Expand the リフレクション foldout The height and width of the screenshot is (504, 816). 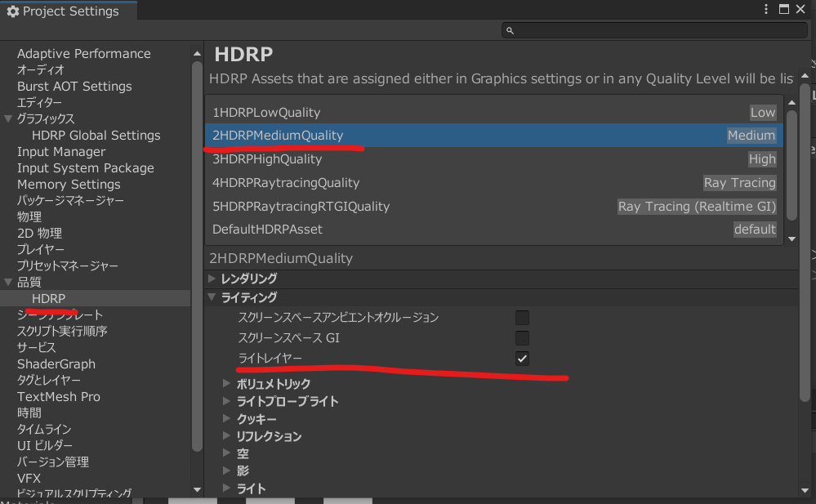[x=228, y=436]
